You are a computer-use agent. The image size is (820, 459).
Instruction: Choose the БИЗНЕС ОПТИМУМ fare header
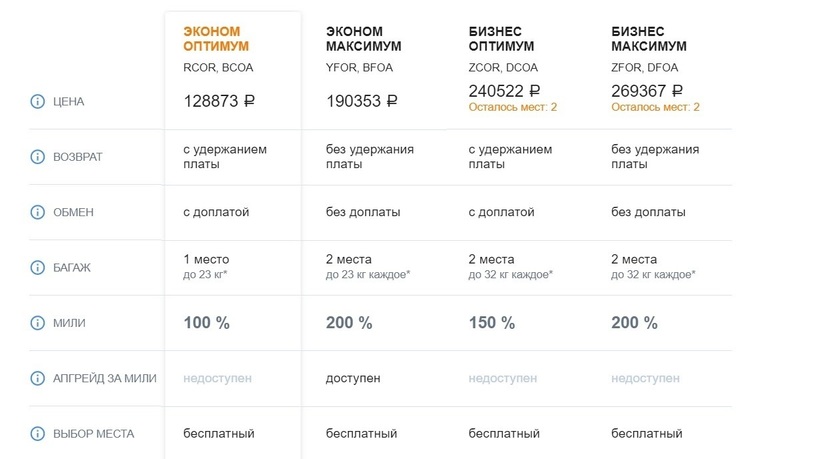click(x=501, y=39)
